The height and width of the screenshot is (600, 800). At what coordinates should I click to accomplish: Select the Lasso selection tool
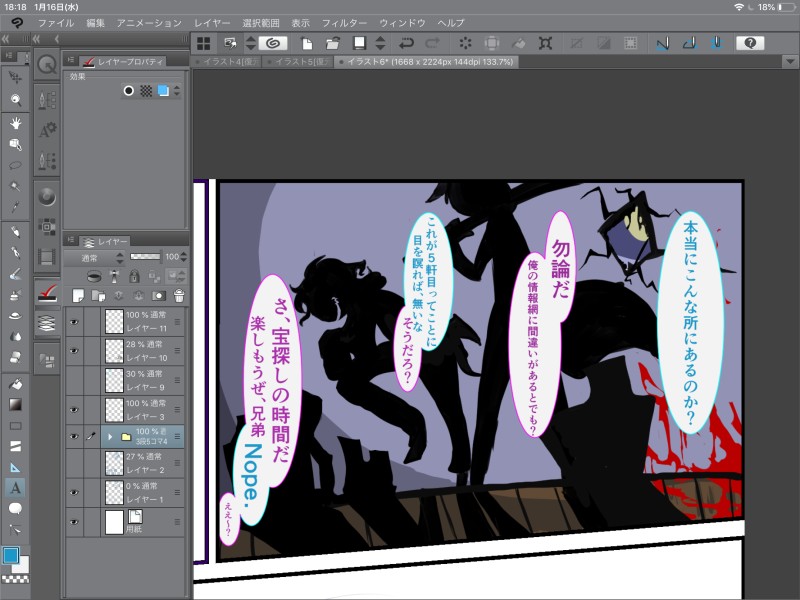click(15, 165)
